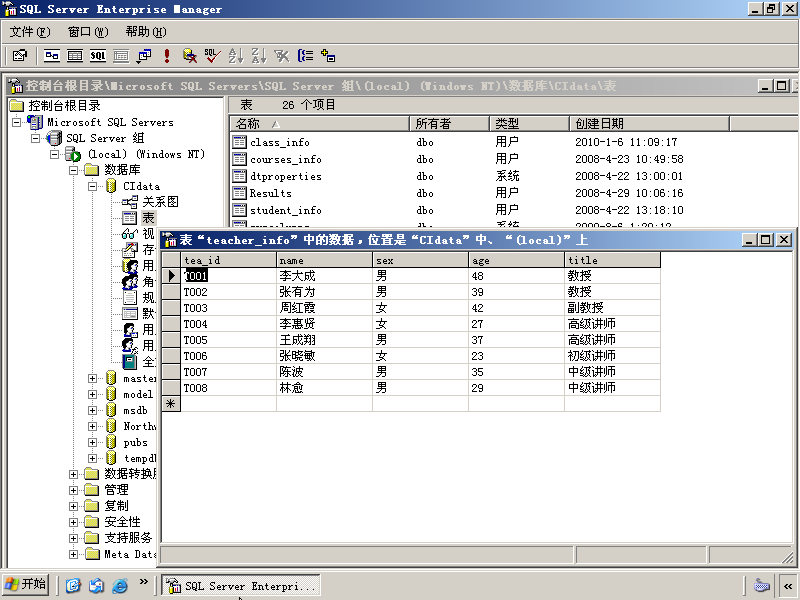
Task: Expand quick launch overflow chevron
Action: (x=143, y=582)
